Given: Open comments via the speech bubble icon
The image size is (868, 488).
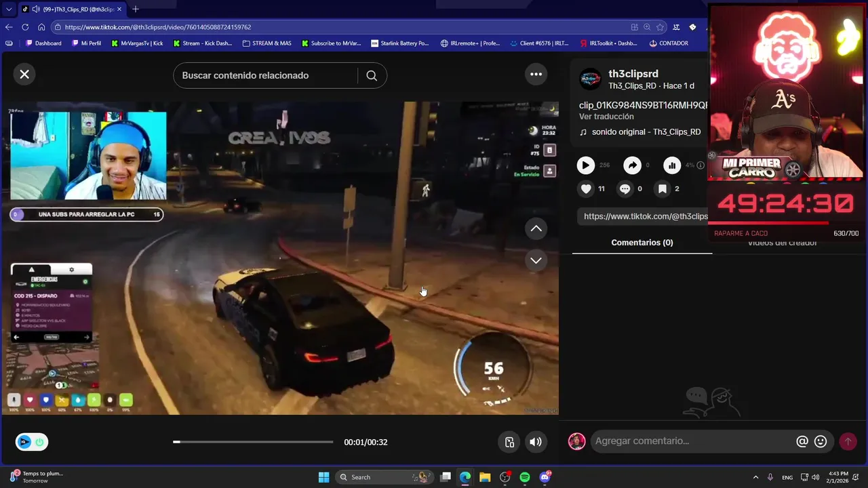Looking at the screenshot, I should pos(625,189).
